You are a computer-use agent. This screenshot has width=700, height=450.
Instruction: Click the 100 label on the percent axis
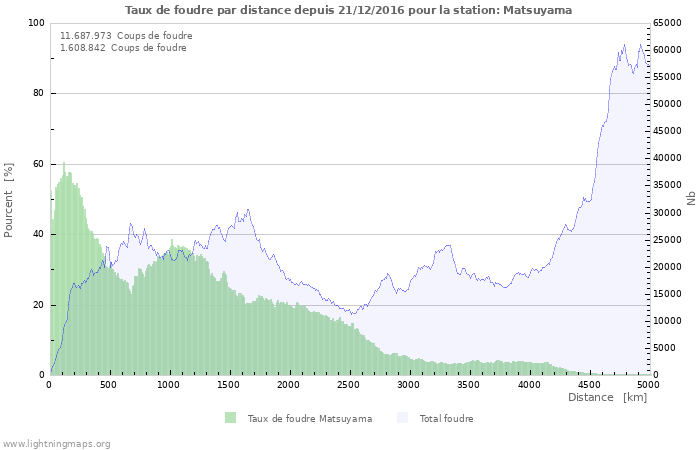36,23
